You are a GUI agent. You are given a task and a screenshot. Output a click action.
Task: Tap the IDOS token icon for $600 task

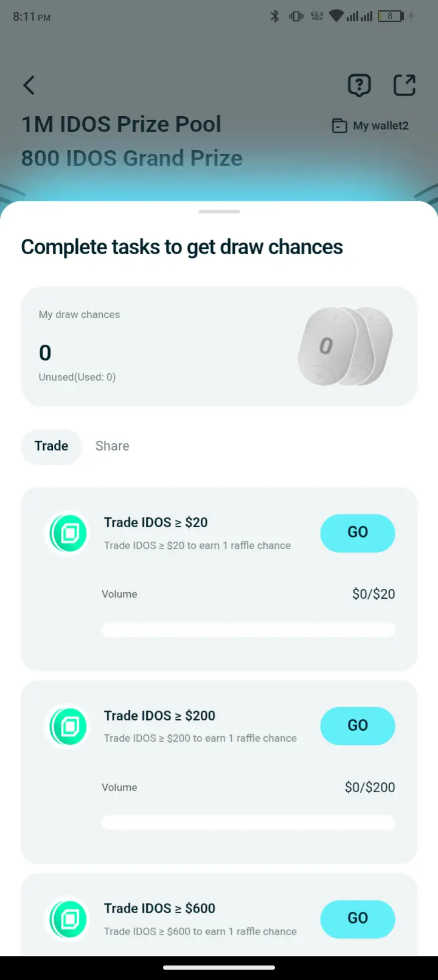68,919
